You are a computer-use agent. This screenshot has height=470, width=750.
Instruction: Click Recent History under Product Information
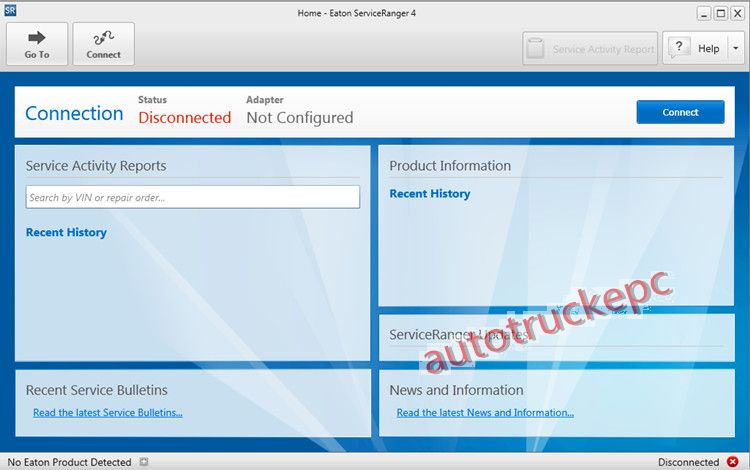pyautogui.click(x=430, y=194)
